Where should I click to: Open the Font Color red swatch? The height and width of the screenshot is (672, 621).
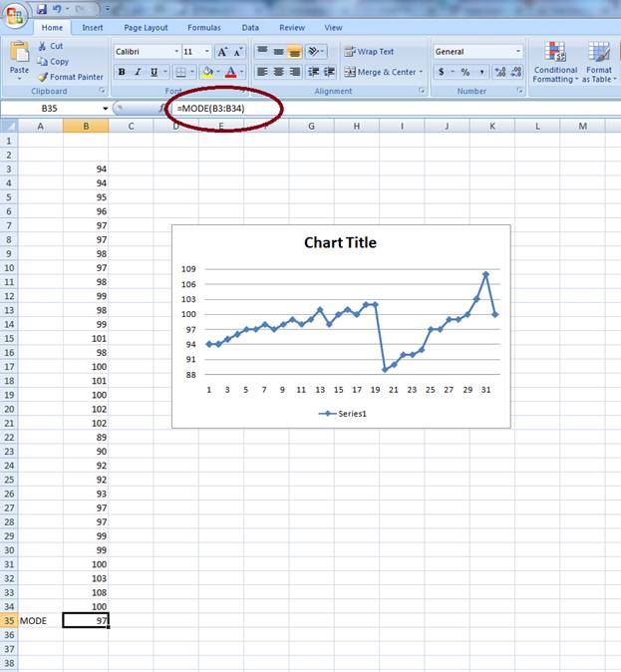click(230, 72)
